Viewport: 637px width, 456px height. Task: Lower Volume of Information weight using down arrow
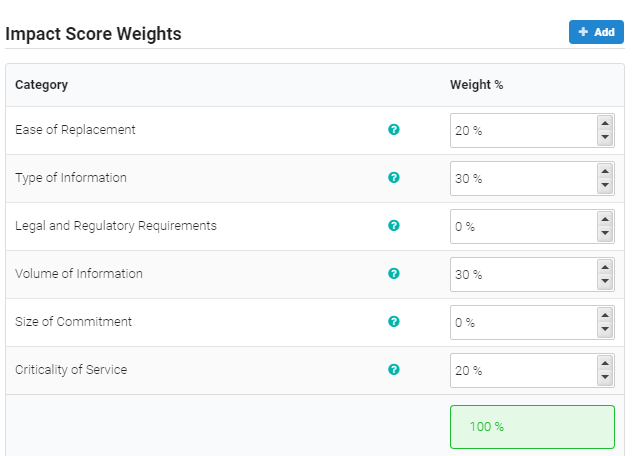tap(605, 281)
